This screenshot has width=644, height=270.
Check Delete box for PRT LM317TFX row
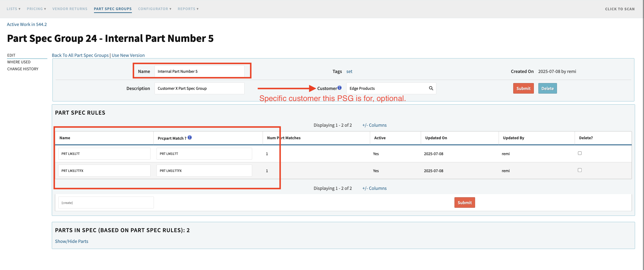point(579,170)
